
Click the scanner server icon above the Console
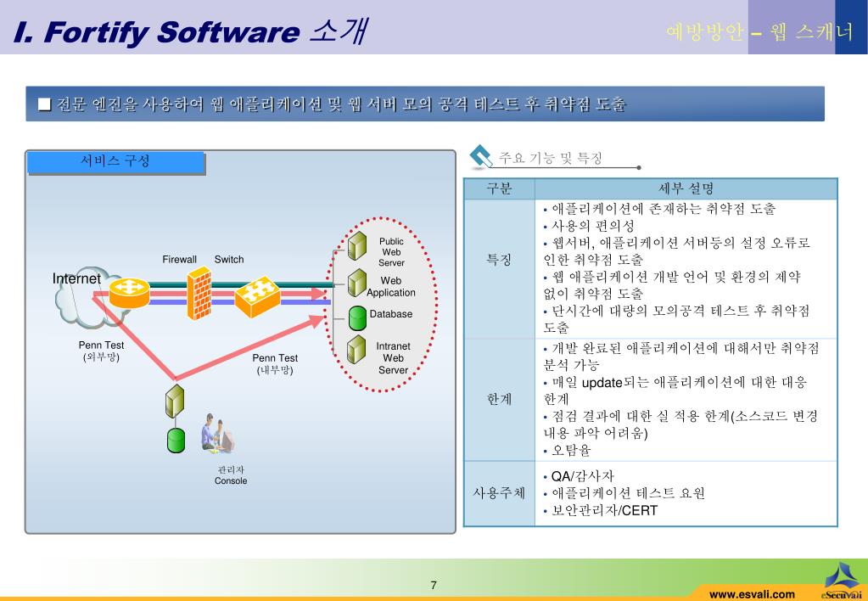pos(175,401)
